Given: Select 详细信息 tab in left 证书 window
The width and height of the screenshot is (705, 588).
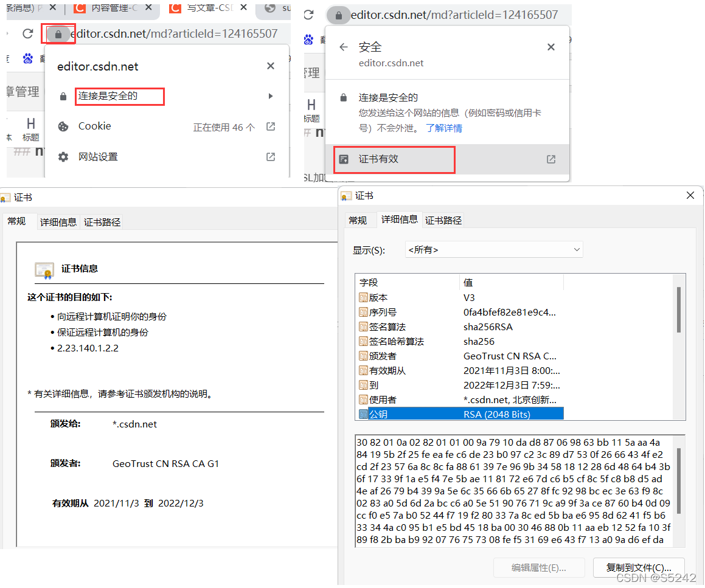Looking at the screenshot, I should 58,222.
